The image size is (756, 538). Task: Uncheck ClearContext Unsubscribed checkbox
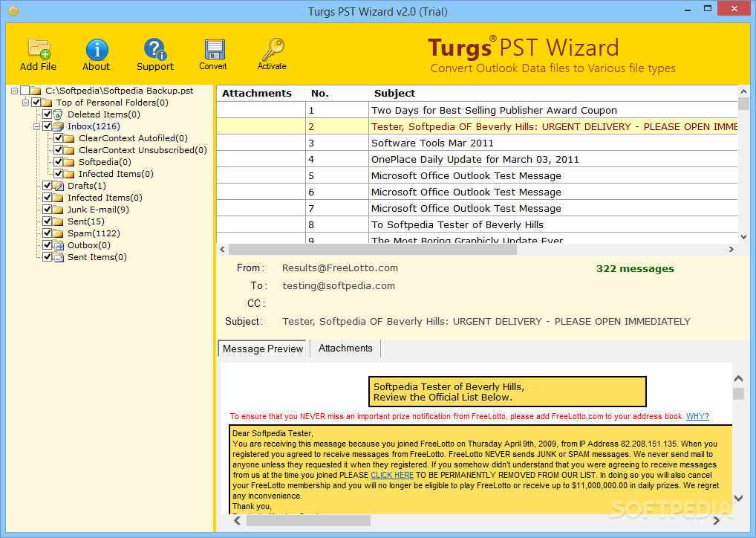pyautogui.click(x=59, y=150)
